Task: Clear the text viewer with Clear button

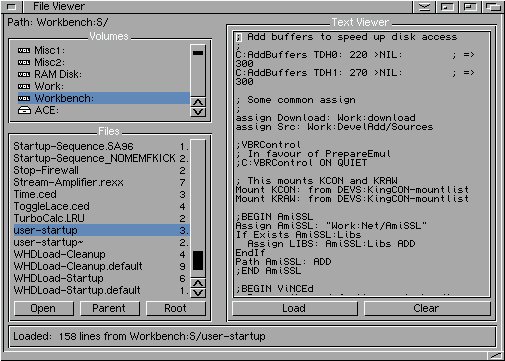Action: 427,308
